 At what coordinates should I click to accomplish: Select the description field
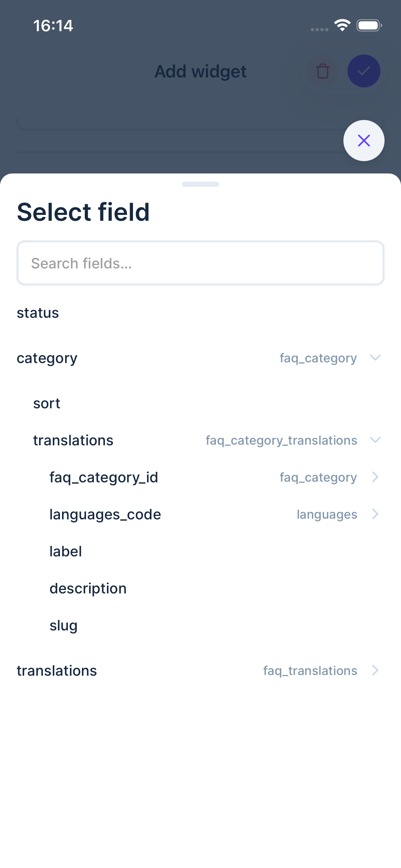click(x=88, y=588)
